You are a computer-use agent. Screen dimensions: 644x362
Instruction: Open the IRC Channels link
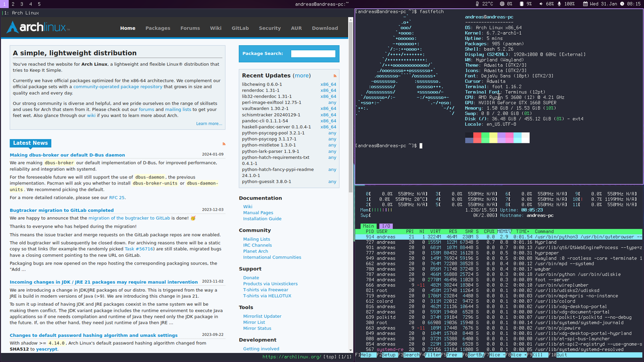258,245
